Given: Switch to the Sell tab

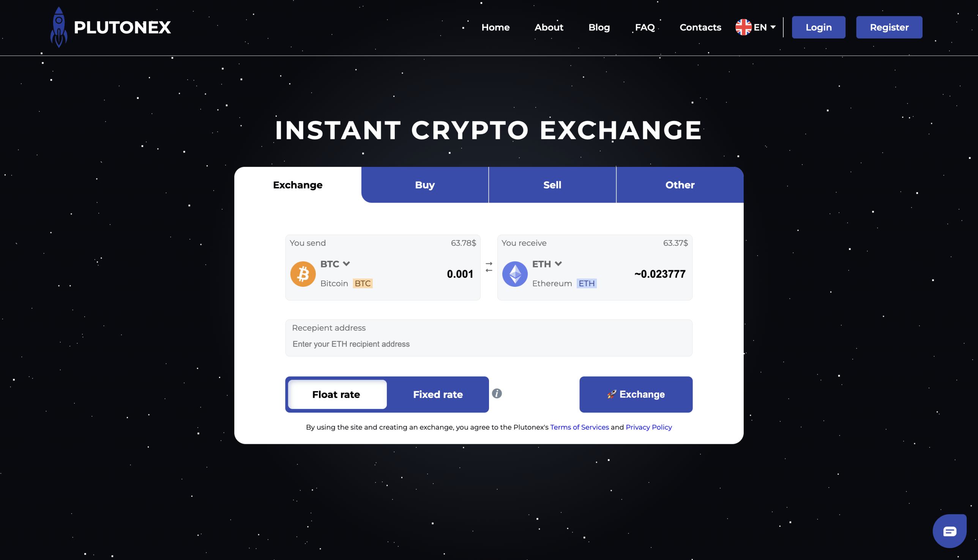Looking at the screenshot, I should pos(552,185).
